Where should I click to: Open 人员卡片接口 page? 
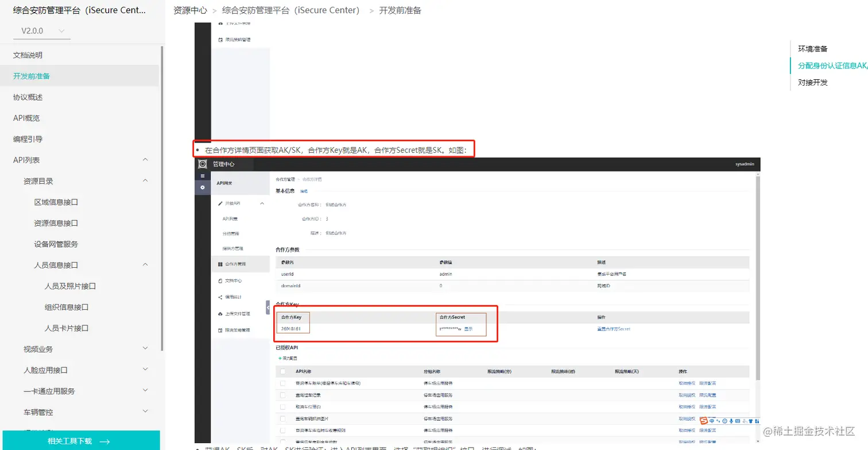pos(67,328)
